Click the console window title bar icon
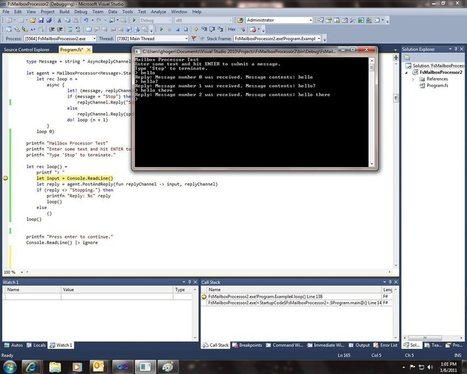This screenshot has height=374, width=467. tap(137, 51)
